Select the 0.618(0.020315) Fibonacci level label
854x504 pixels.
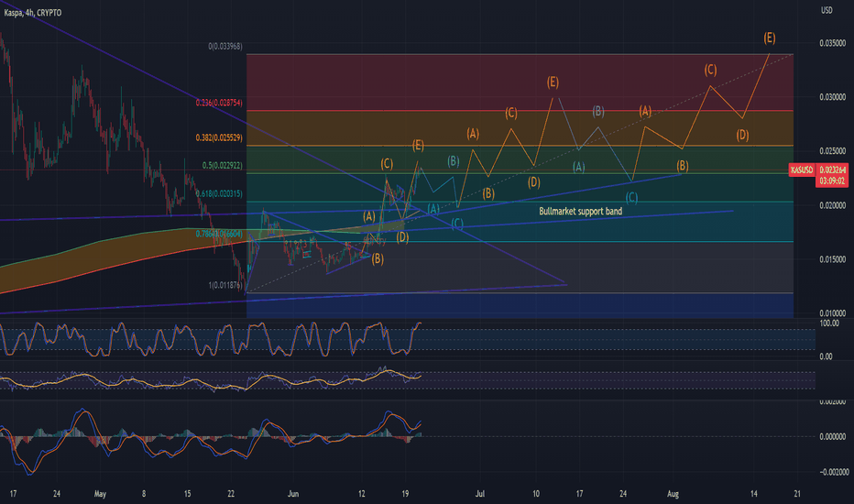coord(220,193)
